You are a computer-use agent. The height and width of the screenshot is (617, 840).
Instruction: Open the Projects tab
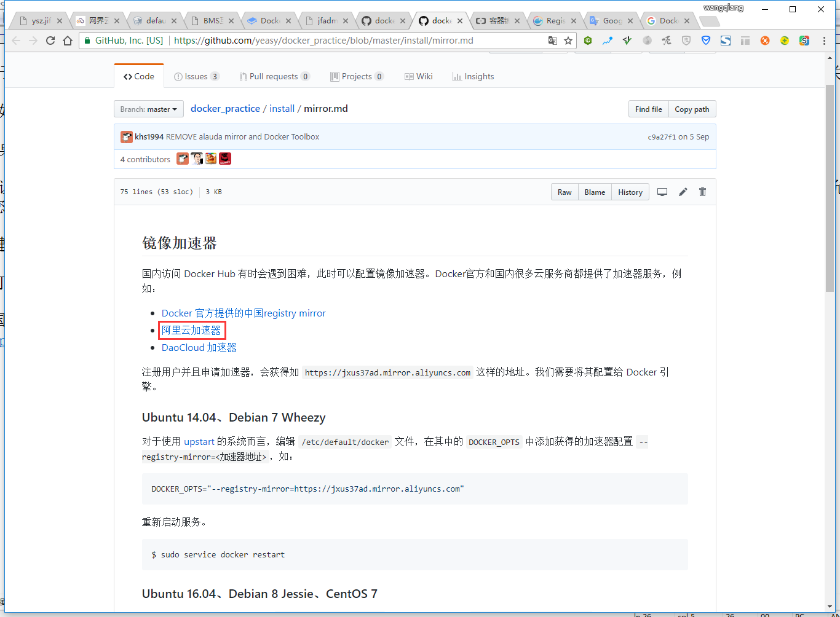pos(357,76)
